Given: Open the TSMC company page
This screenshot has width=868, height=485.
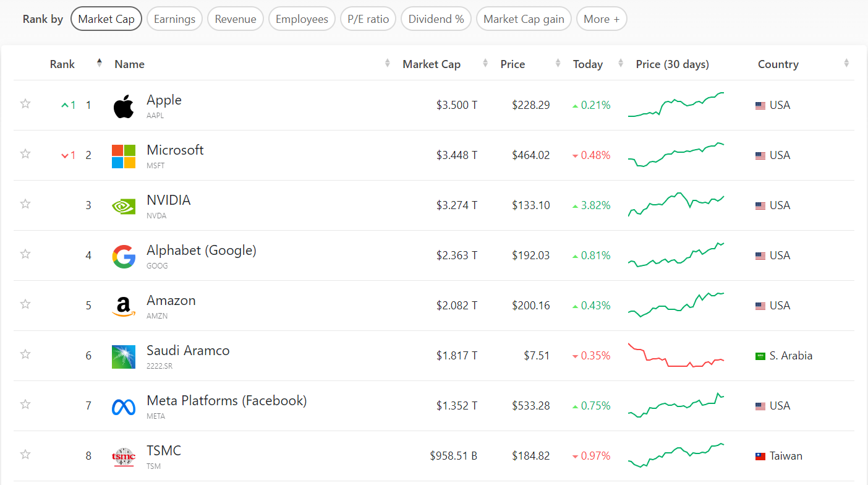Looking at the screenshot, I should pos(164,451).
